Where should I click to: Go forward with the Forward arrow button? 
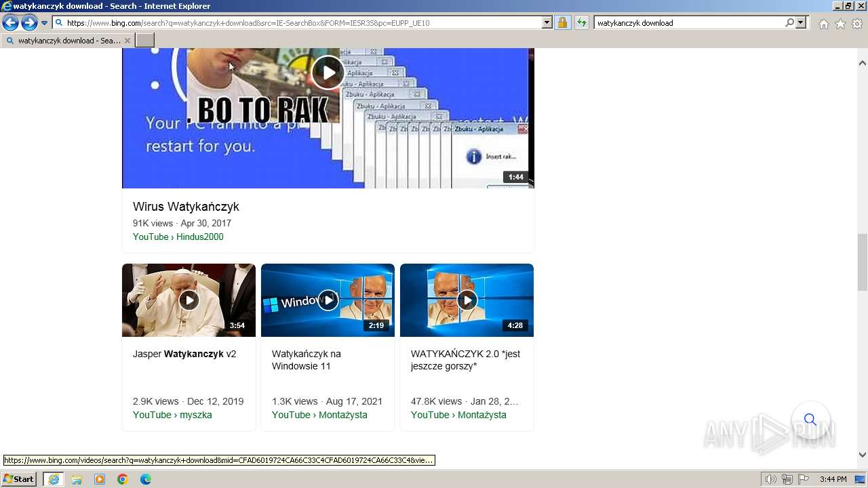pyautogui.click(x=29, y=23)
